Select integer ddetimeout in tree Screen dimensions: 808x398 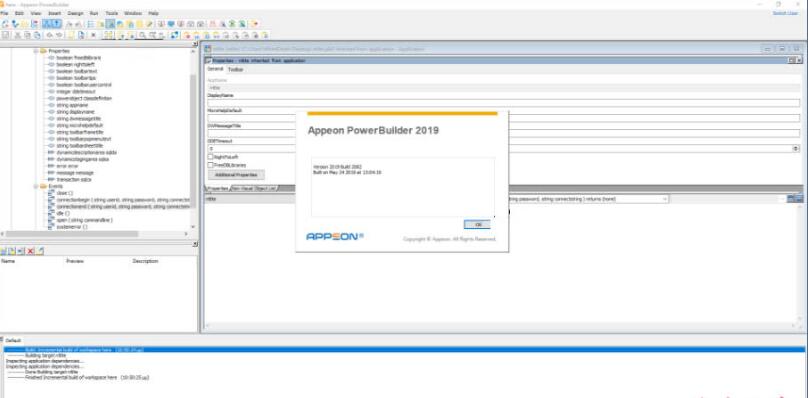coord(76,91)
